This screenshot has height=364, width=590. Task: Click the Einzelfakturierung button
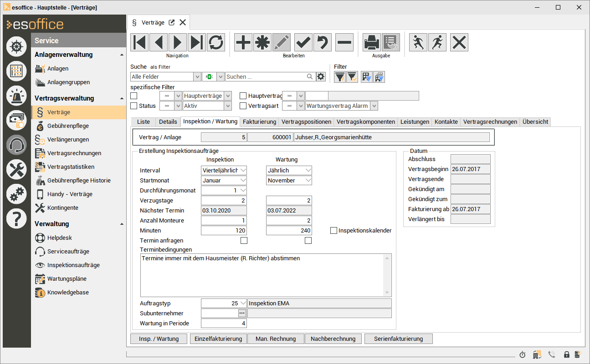(218, 339)
